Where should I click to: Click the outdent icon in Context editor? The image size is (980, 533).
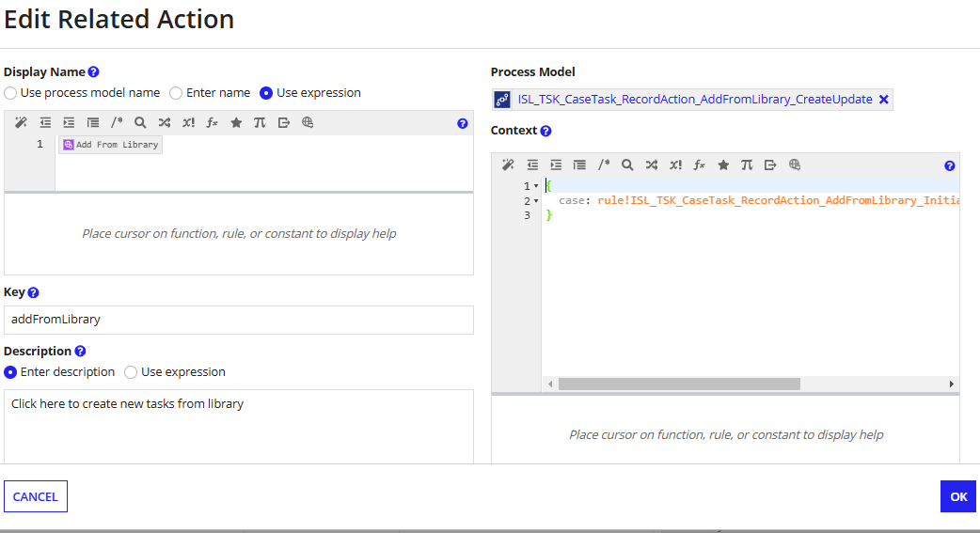(x=532, y=165)
